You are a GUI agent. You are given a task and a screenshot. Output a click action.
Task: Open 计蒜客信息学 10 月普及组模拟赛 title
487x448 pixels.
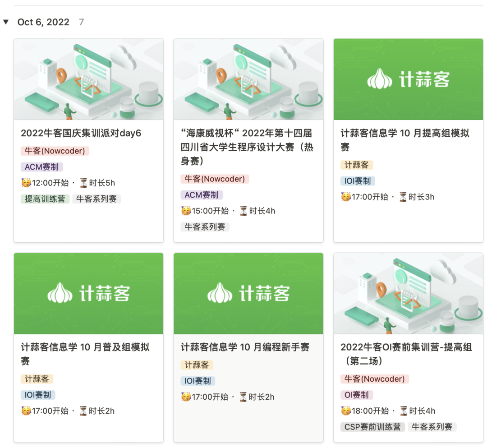tap(85, 354)
